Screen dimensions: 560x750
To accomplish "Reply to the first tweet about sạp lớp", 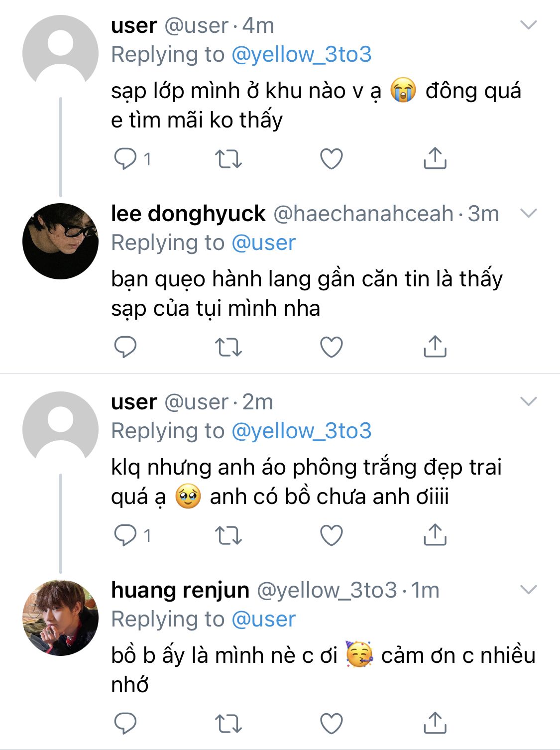I will tap(125, 159).
